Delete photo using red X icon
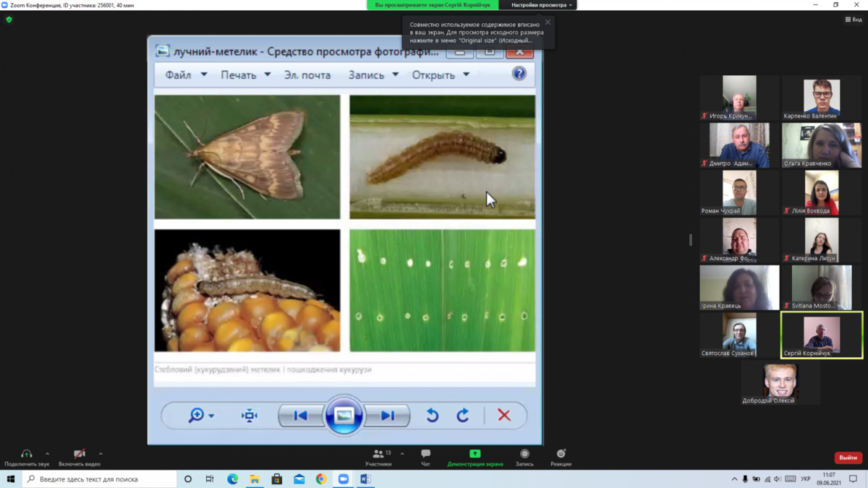Viewport: 868px width, 488px height. tap(504, 415)
